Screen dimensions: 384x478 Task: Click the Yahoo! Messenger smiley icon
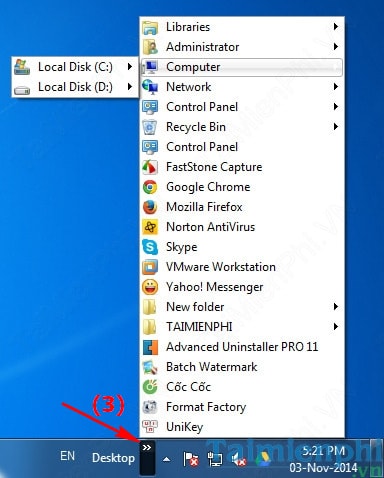pyautogui.click(x=150, y=287)
